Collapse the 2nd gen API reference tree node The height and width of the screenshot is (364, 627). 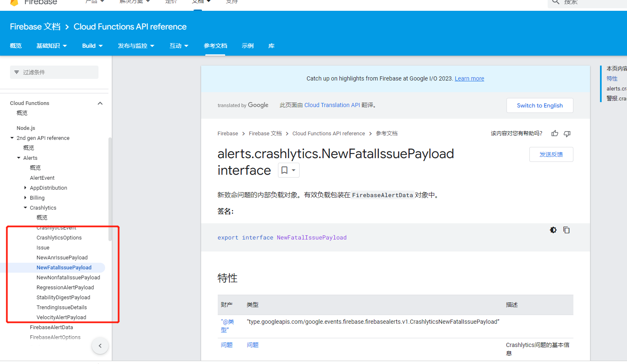pyautogui.click(x=12, y=138)
